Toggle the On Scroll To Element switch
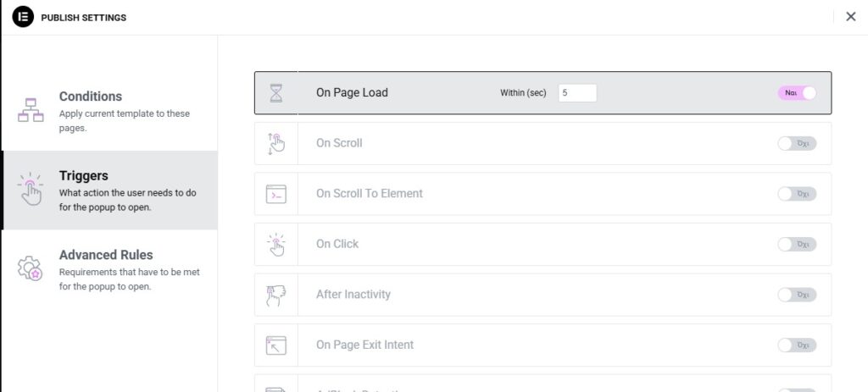The height and width of the screenshot is (392, 868). 797,194
